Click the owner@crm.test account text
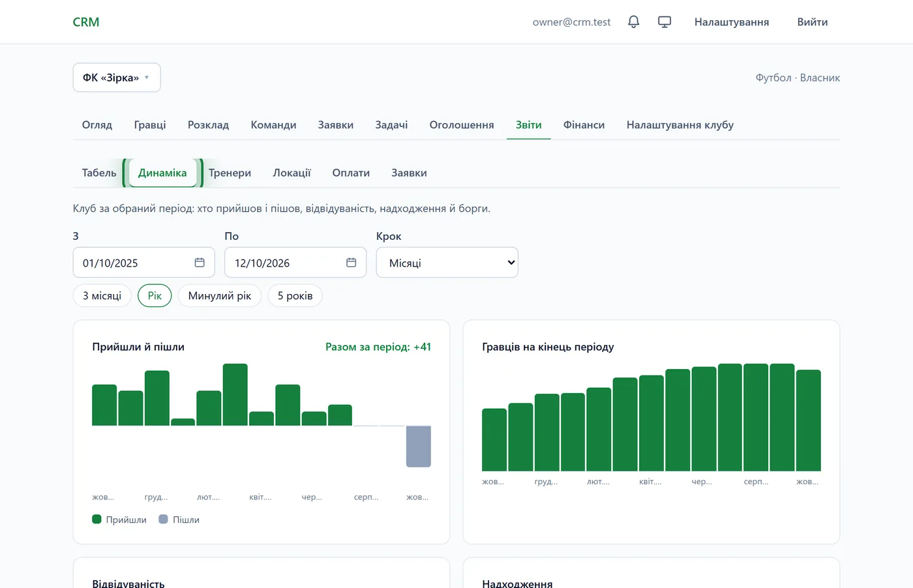 pos(571,22)
